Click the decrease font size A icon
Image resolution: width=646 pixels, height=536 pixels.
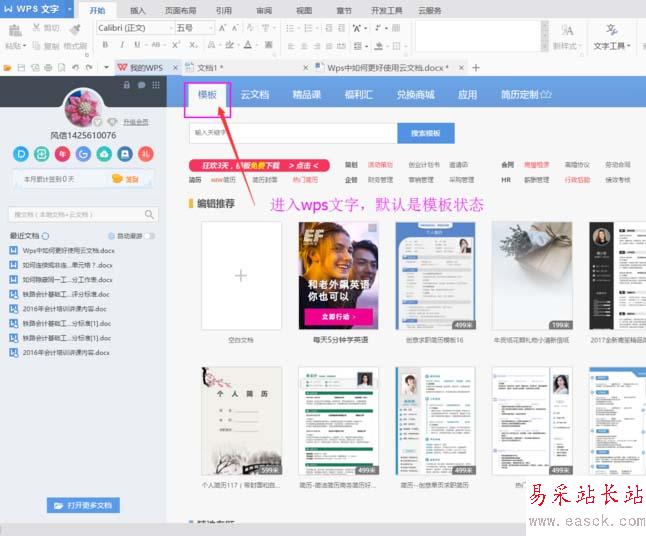(x=235, y=28)
